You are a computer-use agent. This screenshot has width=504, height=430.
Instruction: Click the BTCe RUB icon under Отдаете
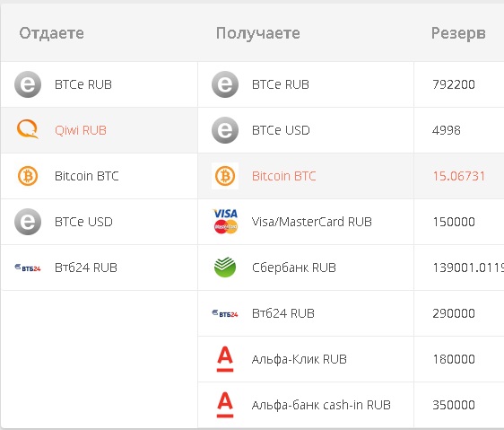pos(28,84)
